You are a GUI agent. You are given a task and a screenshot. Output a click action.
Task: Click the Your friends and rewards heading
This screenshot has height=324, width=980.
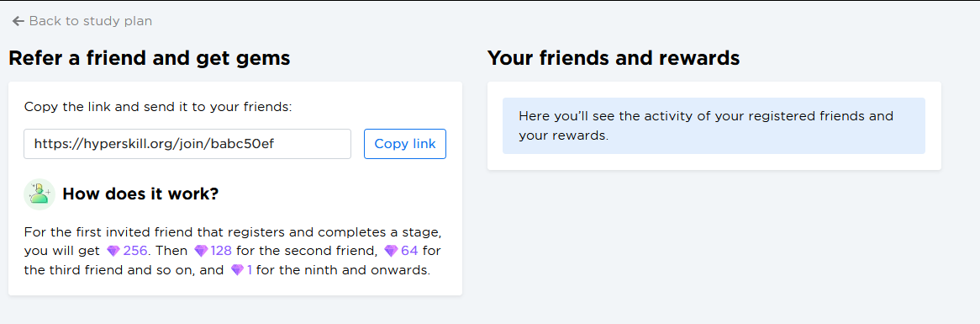tap(613, 58)
